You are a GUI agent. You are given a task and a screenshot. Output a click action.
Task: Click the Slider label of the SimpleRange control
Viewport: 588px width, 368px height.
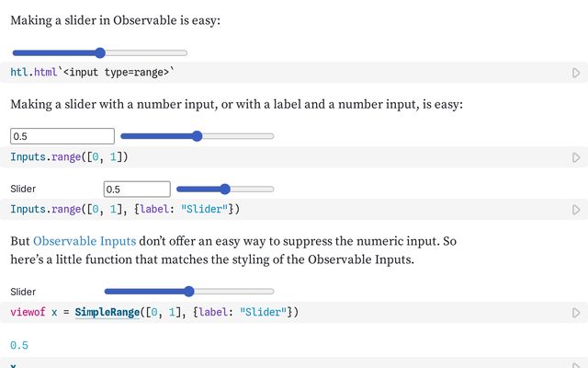tap(23, 292)
